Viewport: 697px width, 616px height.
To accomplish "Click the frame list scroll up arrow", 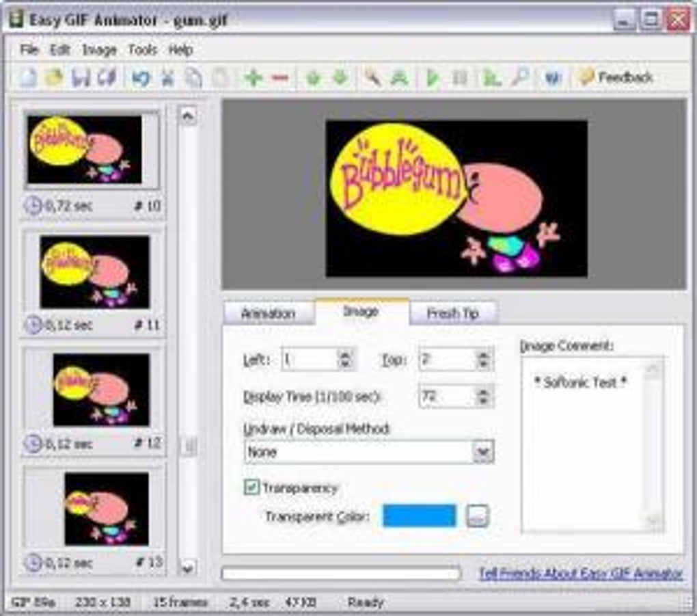I will click(188, 116).
